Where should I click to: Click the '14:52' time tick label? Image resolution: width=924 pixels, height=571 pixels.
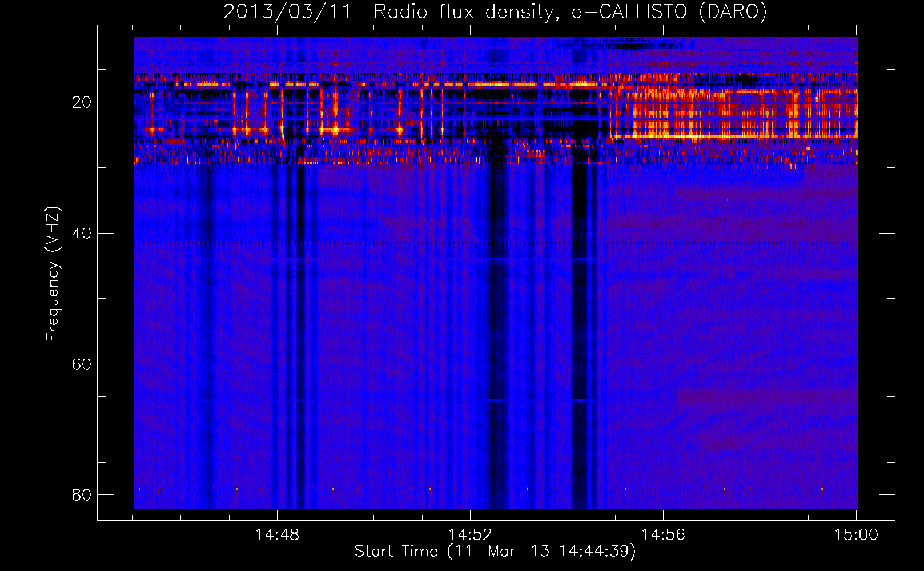[470, 535]
